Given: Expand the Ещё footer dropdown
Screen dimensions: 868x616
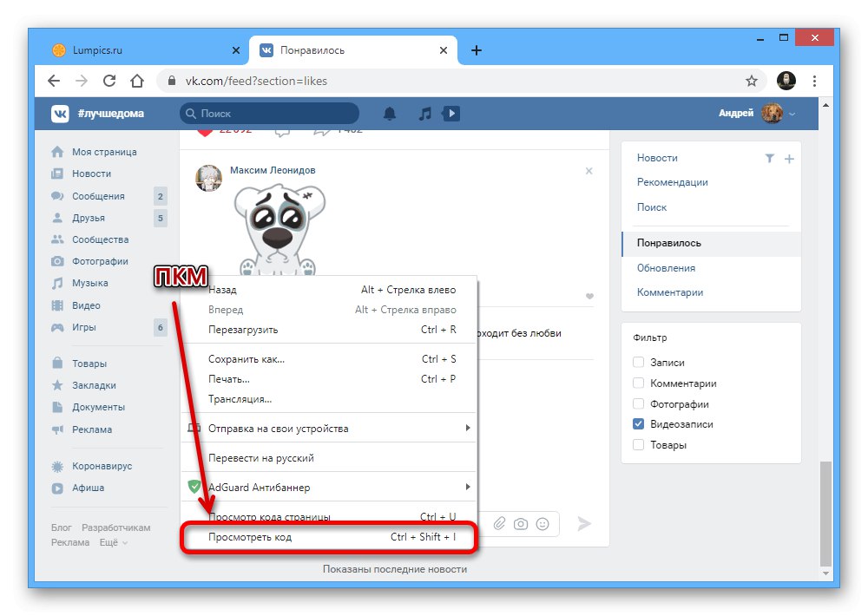Looking at the screenshot, I should click(x=114, y=543).
